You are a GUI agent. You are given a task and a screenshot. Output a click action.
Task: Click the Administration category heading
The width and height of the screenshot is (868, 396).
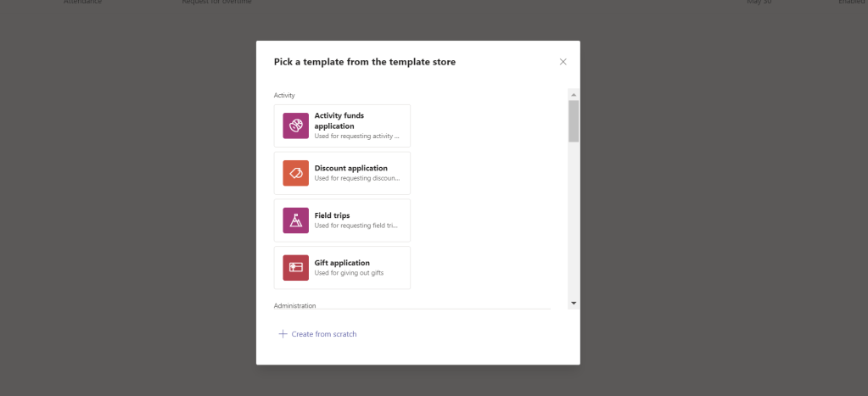tap(294, 305)
